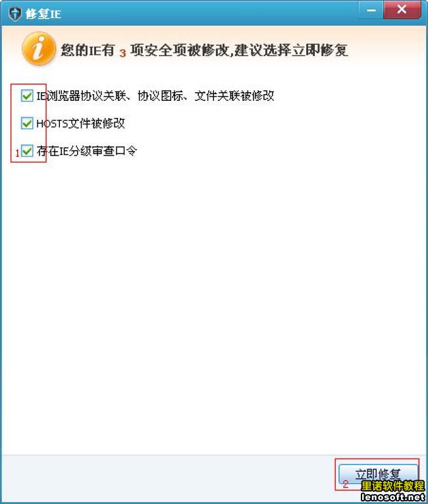Click the shield icon in the title bar
The height and width of the screenshot is (504, 428).
coord(14,14)
